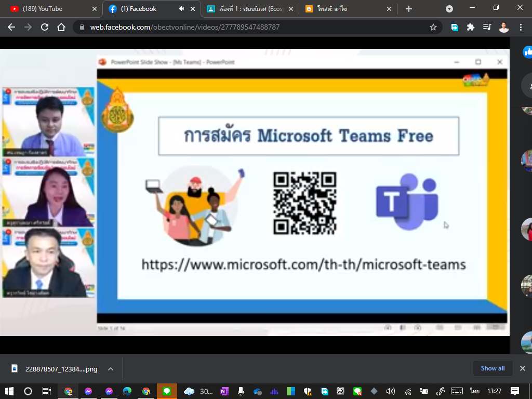
Task: Click the Microsoft Teams logo on slide
Action: point(407,202)
